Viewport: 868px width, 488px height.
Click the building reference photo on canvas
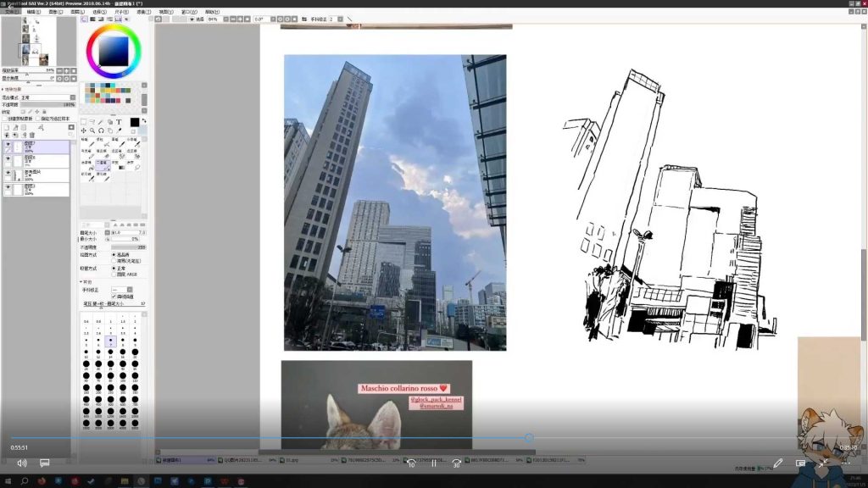pos(395,202)
